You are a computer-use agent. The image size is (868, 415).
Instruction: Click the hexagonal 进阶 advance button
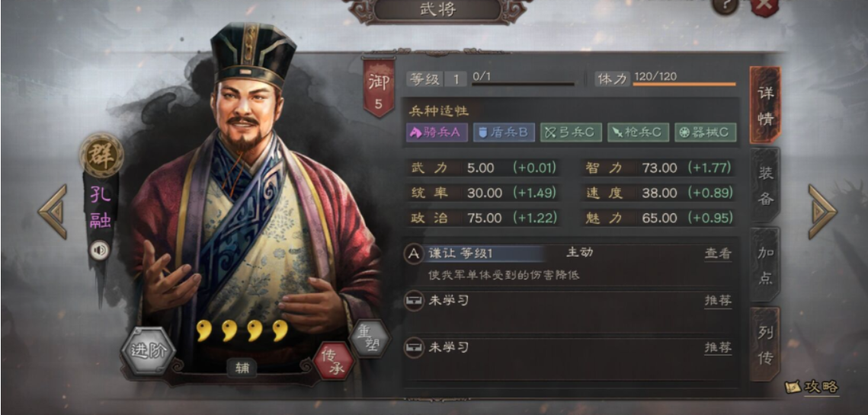click(148, 351)
